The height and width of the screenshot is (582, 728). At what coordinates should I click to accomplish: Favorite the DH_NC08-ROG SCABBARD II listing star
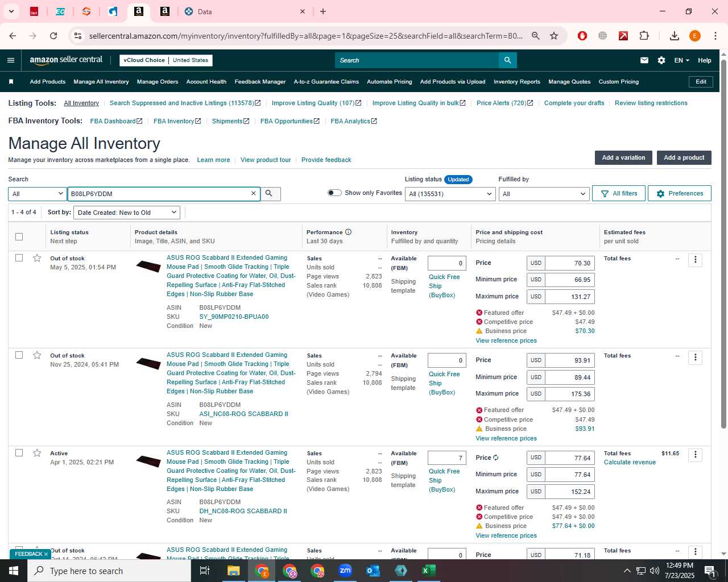point(37,453)
